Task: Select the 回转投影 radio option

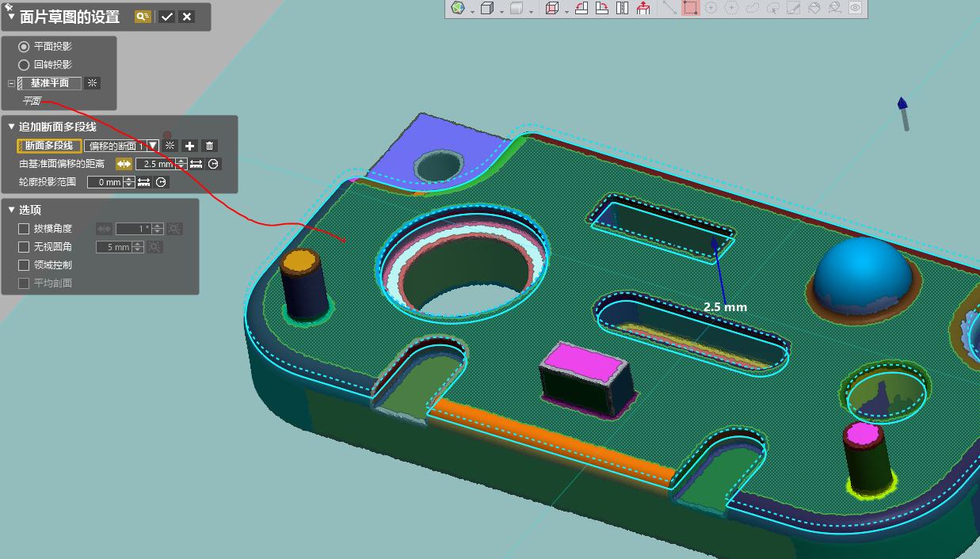Action: [24, 65]
